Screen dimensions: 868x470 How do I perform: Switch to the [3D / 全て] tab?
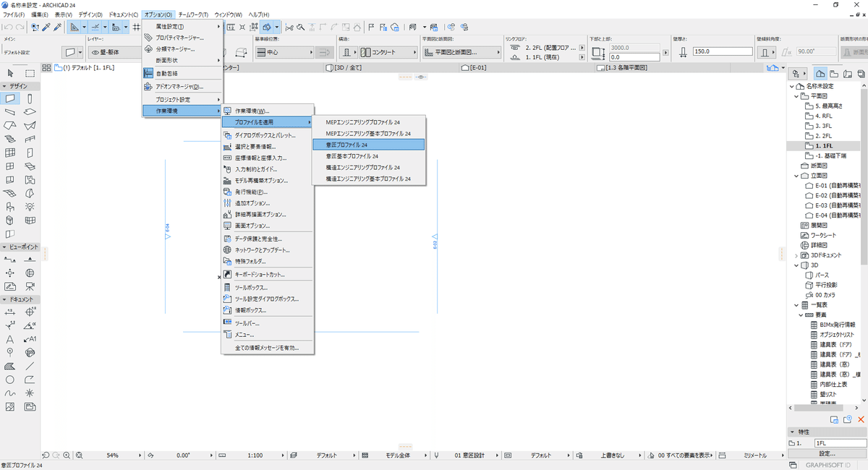393,67
